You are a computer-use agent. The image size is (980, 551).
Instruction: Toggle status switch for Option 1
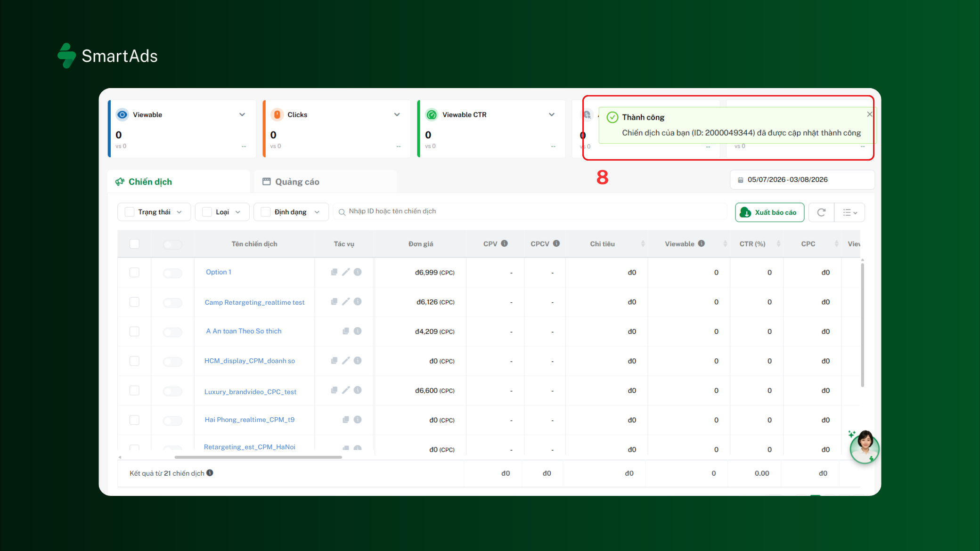(x=172, y=273)
